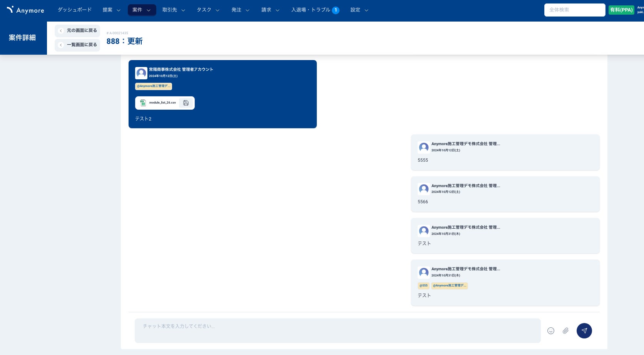This screenshot has width=644, height=355.
Task: Click the message text 5555
Action: pos(423,160)
